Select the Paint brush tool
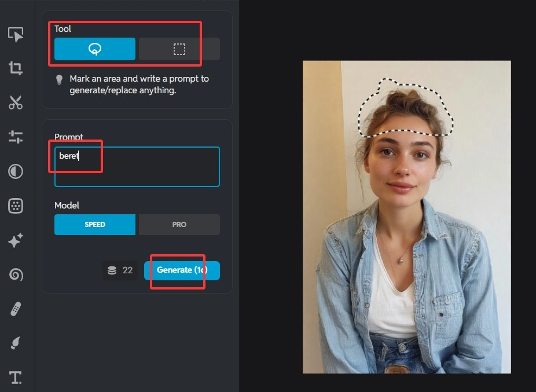The image size is (536, 392). click(17, 343)
